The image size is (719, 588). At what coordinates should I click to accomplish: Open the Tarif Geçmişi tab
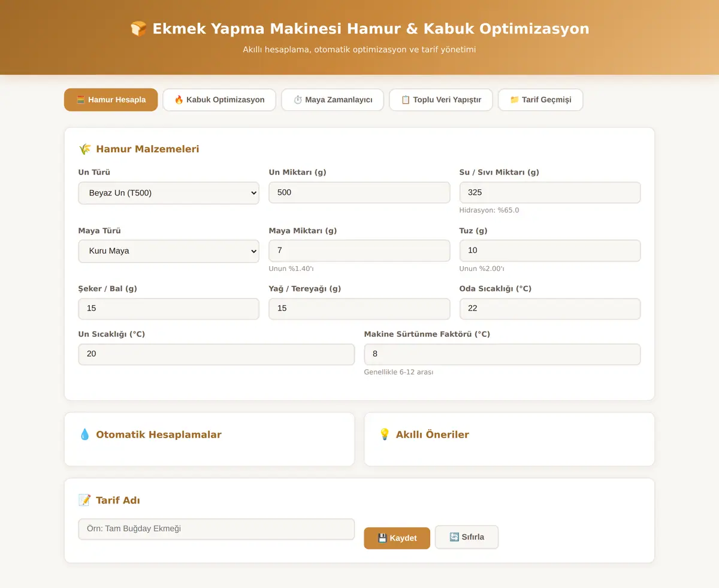click(x=540, y=99)
